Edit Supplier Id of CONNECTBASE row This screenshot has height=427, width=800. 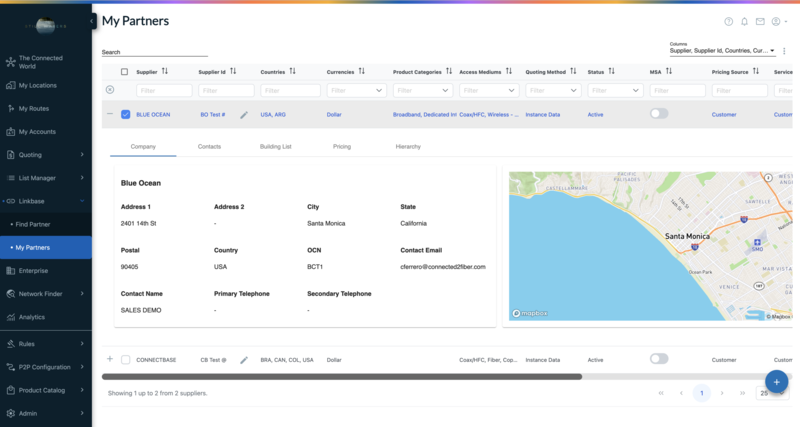click(244, 360)
